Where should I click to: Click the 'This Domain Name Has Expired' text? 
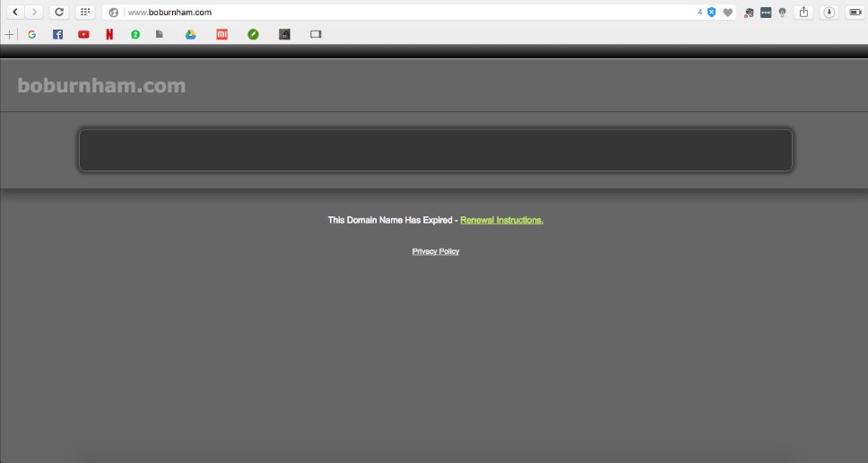click(390, 220)
